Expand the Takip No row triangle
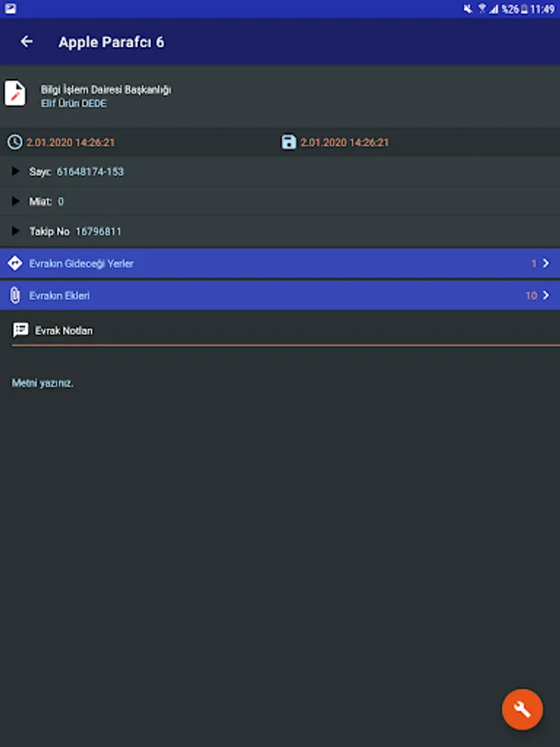The height and width of the screenshot is (747, 560). click(x=16, y=232)
